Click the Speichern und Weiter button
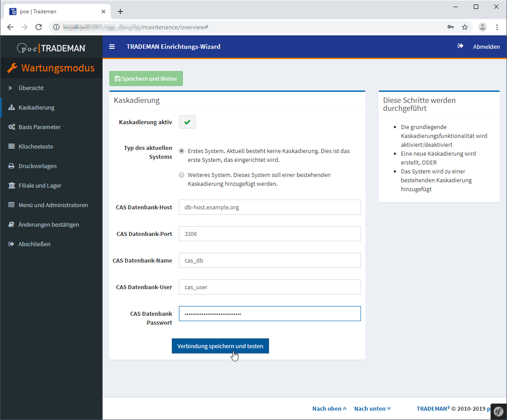The height and width of the screenshot is (420, 507). [x=146, y=79]
